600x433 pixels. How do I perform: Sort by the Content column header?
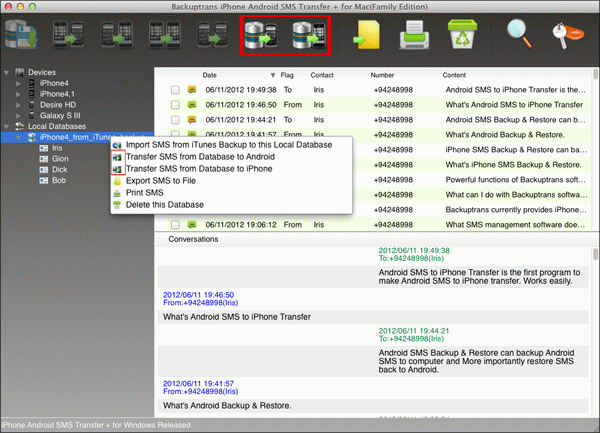(454, 75)
